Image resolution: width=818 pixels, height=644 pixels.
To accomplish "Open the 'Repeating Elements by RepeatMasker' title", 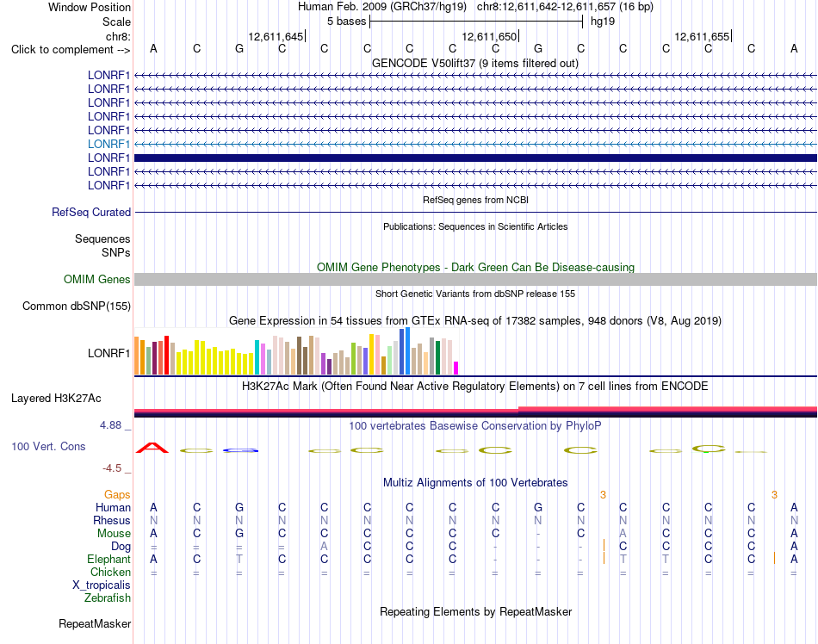I will click(475, 611).
